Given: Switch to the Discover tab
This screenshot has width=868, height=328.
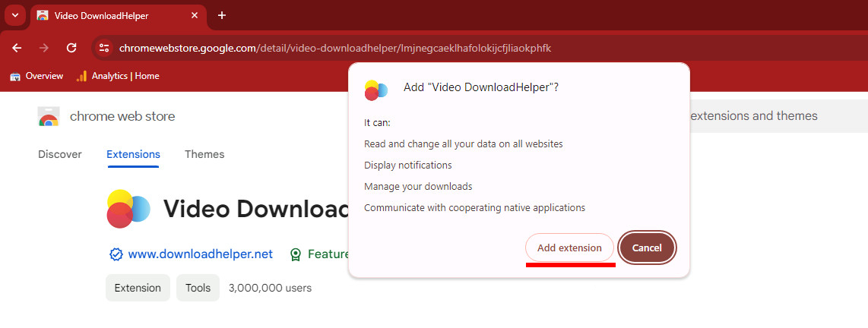Looking at the screenshot, I should (x=60, y=154).
